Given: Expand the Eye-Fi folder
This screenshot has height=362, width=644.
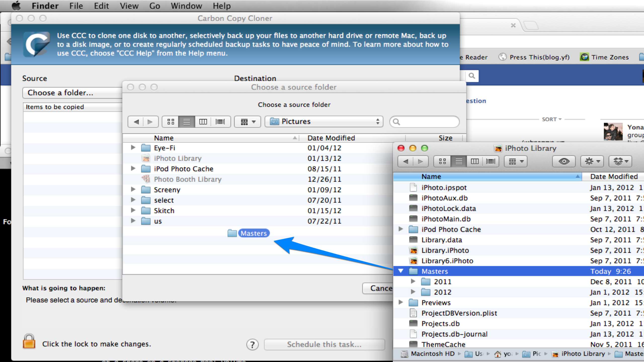Looking at the screenshot, I should click(x=133, y=148).
